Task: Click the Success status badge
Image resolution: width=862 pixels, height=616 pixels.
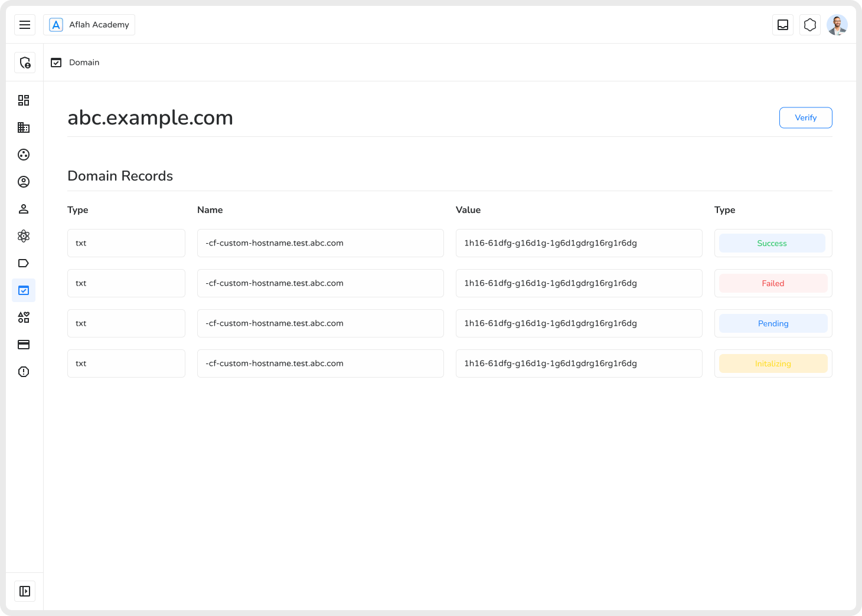Action: 772,243
